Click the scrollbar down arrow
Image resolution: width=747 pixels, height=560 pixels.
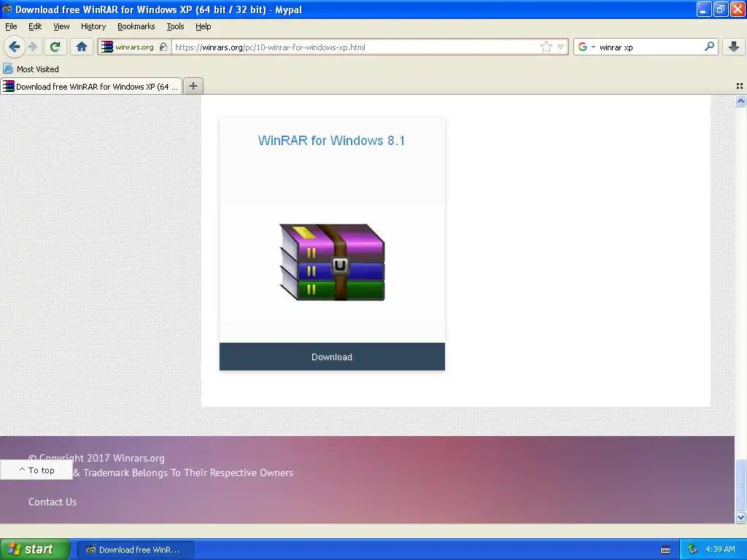(x=740, y=517)
